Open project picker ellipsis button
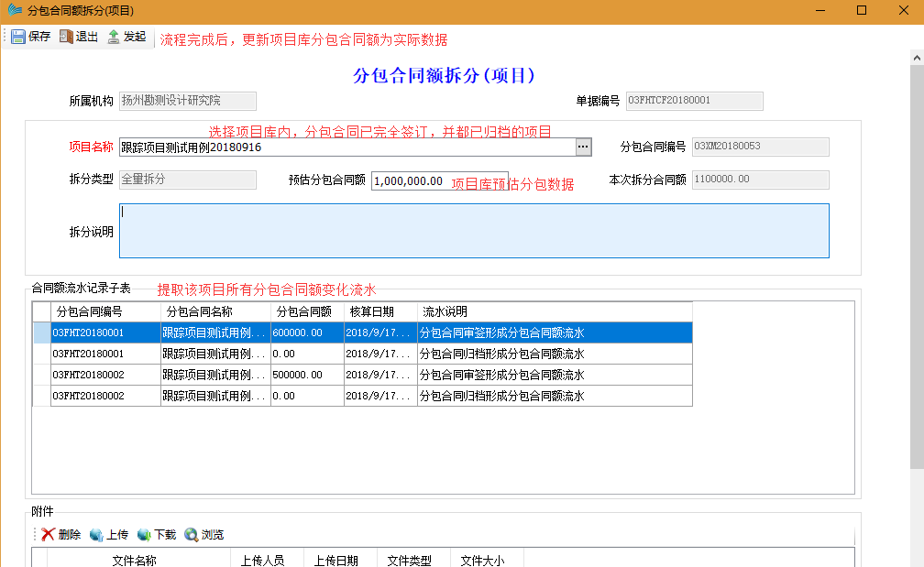 coord(583,147)
